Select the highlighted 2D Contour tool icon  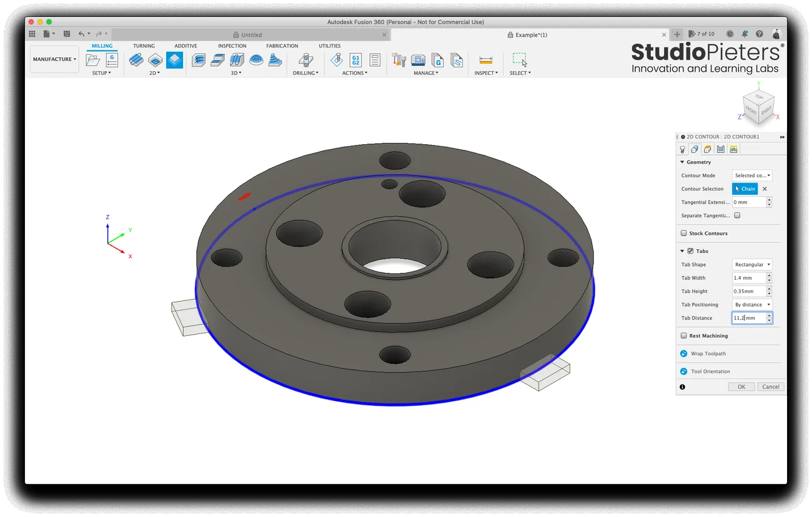tap(175, 60)
